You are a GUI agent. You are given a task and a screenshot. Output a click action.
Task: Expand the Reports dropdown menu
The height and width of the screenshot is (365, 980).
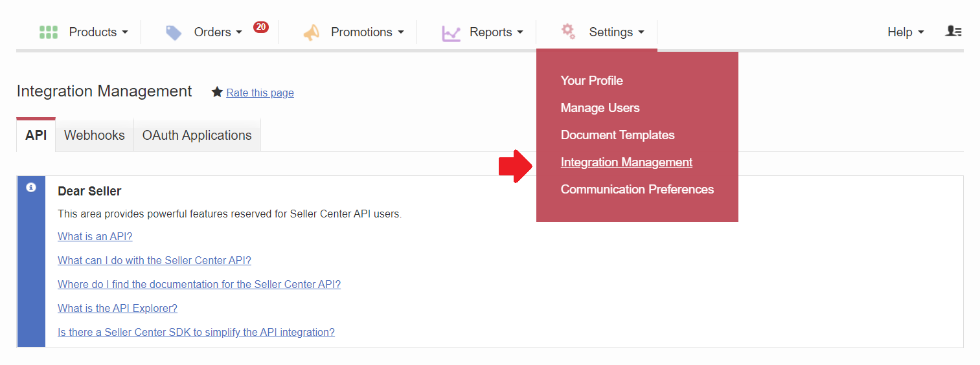click(x=496, y=32)
